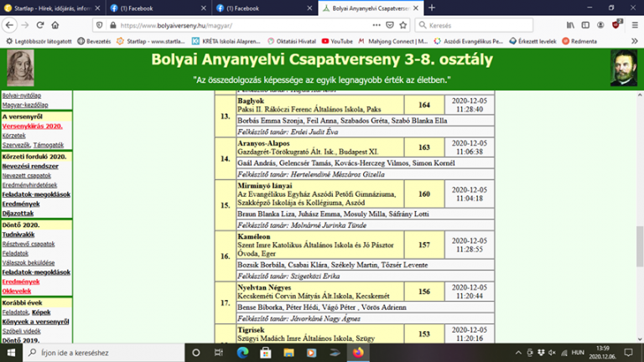Screen dimensions: 644x362
Task: Open the Oktatási Hivatal bookmark
Action: [x=292, y=41]
